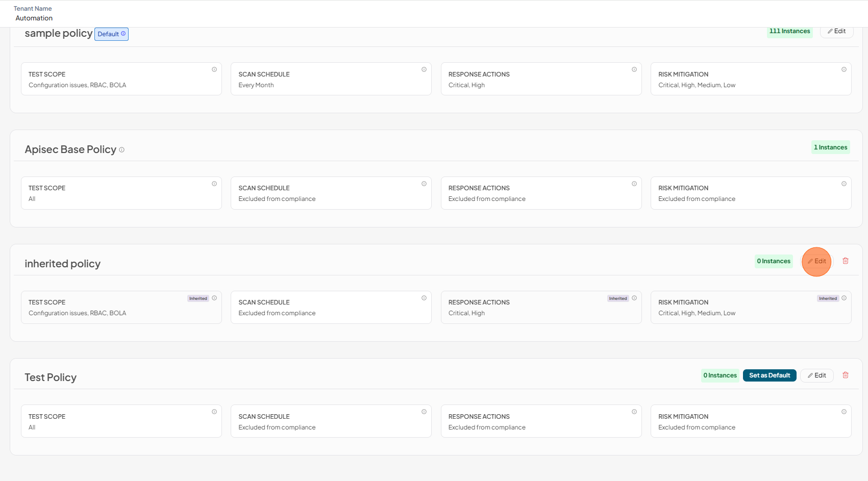
Task: Delete Test Policy with trash icon
Action: [x=846, y=375]
